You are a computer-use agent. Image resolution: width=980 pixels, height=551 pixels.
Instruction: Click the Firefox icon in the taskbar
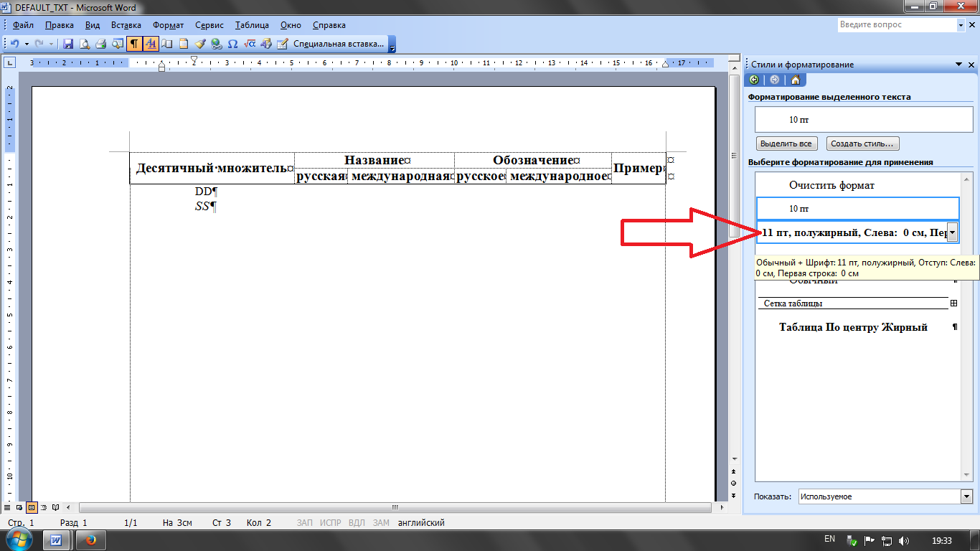(x=90, y=540)
